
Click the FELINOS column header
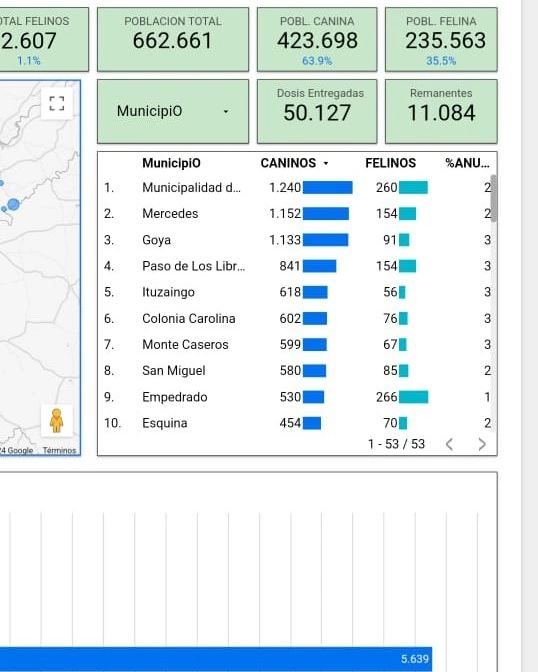[391, 163]
